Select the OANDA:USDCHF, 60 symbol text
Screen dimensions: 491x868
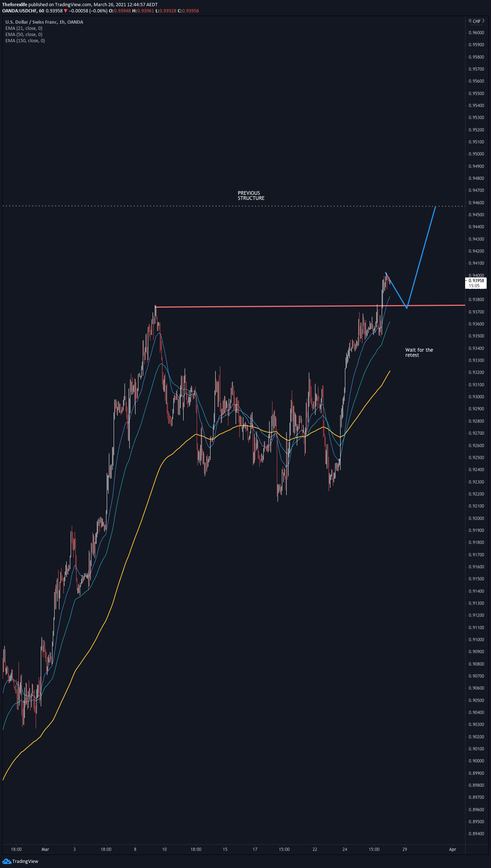[23, 11]
